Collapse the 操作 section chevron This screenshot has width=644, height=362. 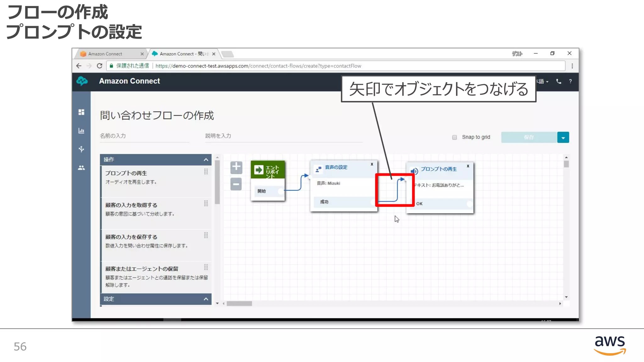206,160
